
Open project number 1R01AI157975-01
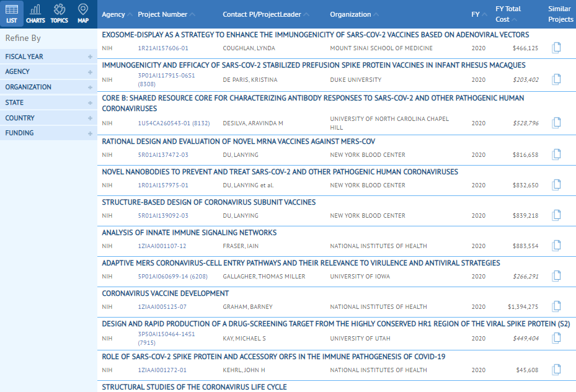click(x=162, y=185)
